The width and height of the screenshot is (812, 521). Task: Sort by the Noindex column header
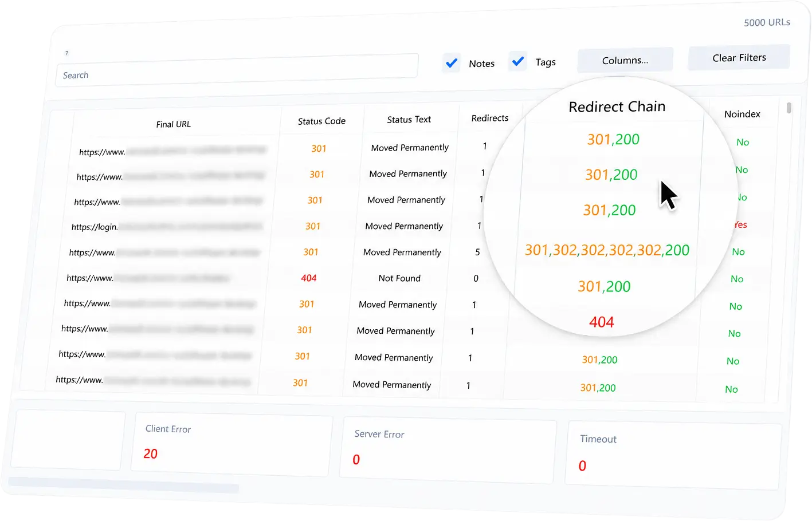(x=742, y=114)
